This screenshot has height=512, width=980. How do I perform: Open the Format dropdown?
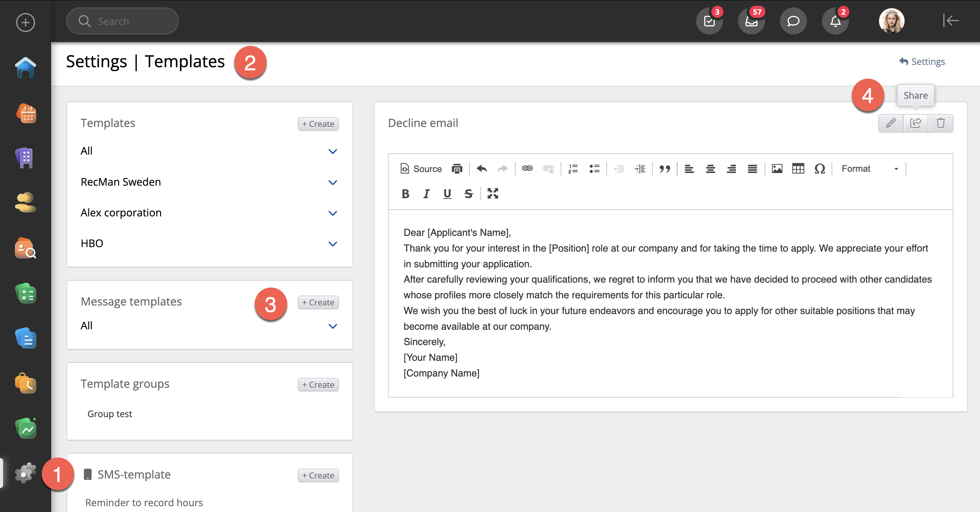[869, 169]
